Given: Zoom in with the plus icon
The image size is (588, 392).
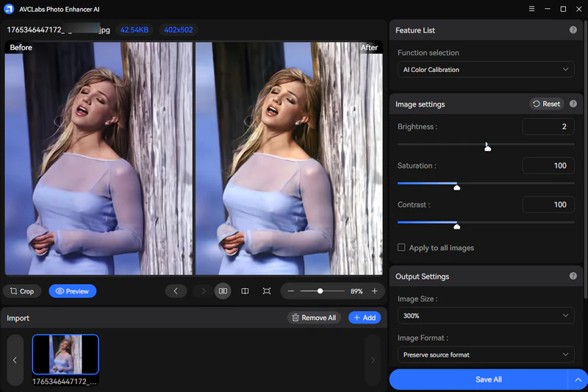Looking at the screenshot, I should point(375,291).
